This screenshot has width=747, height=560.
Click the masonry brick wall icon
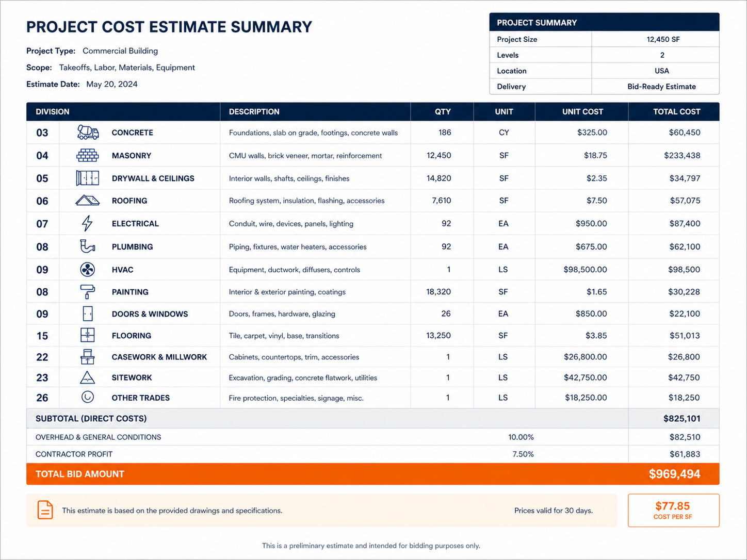click(x=88, y=155)
